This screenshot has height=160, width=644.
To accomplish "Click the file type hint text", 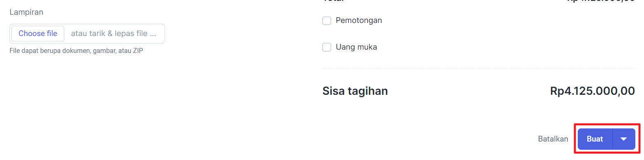I will click(76, 51).
